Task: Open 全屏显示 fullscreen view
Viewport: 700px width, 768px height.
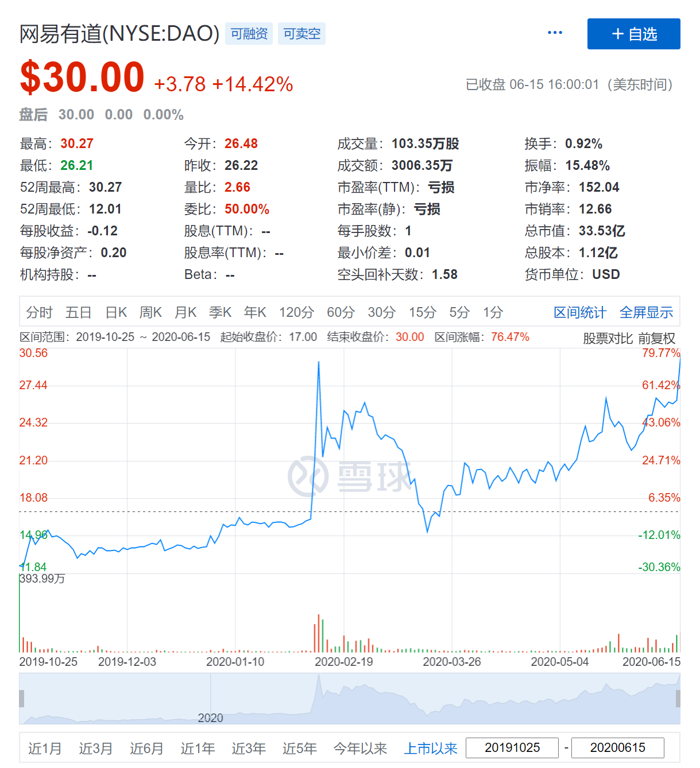Action: [647, 312]
